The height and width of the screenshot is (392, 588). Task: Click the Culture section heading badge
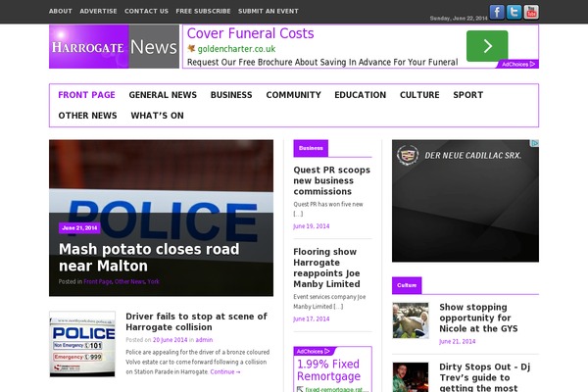point(407,285)
